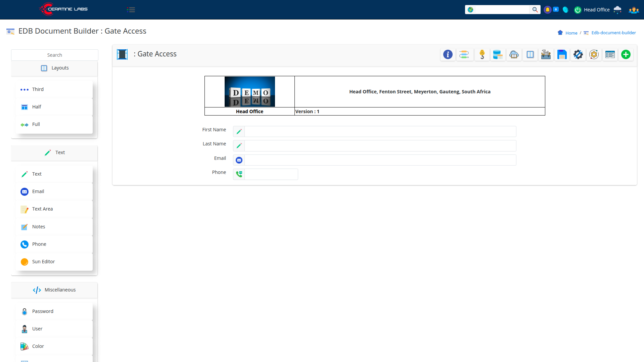Open the toolbox icon in toolbar
Image resolution: width=644 pixels, height=362 pixels.
point(546,54)
